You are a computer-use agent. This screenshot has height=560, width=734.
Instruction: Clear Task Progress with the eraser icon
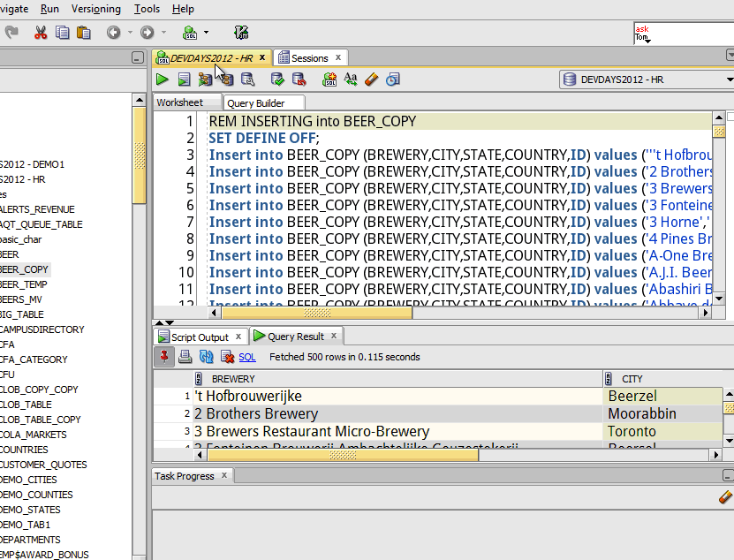tap(725, 496)
